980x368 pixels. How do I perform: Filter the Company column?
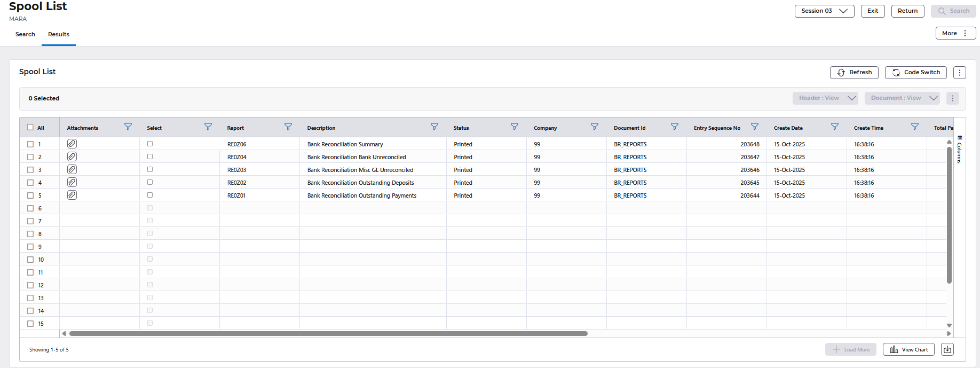[x=594, y=127]
